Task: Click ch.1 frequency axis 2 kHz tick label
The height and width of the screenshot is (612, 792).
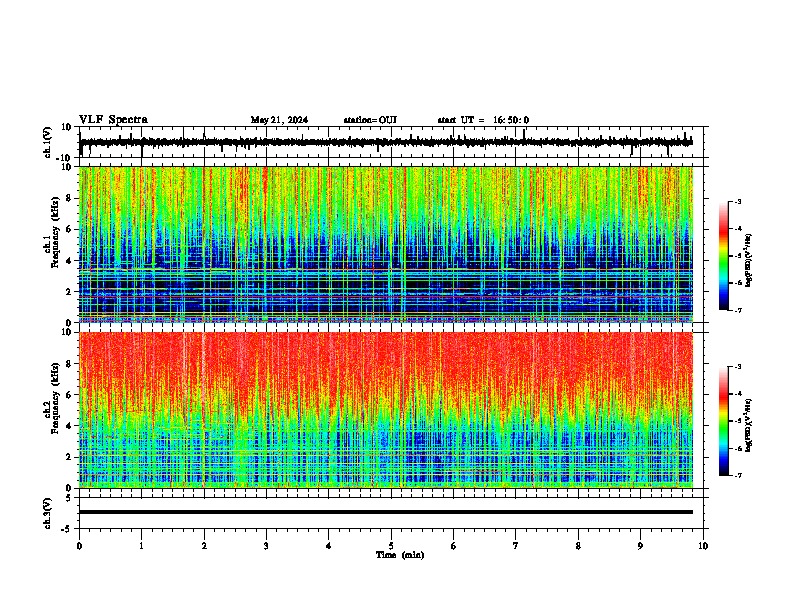Action: tap(69, 291)
